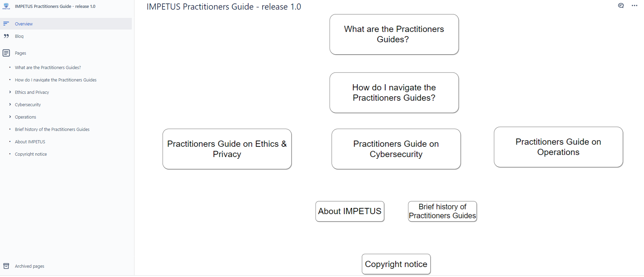Click the Overview icon in sidebar
Image resolution: width=644 pixels, height=277 pixels.
6,24
